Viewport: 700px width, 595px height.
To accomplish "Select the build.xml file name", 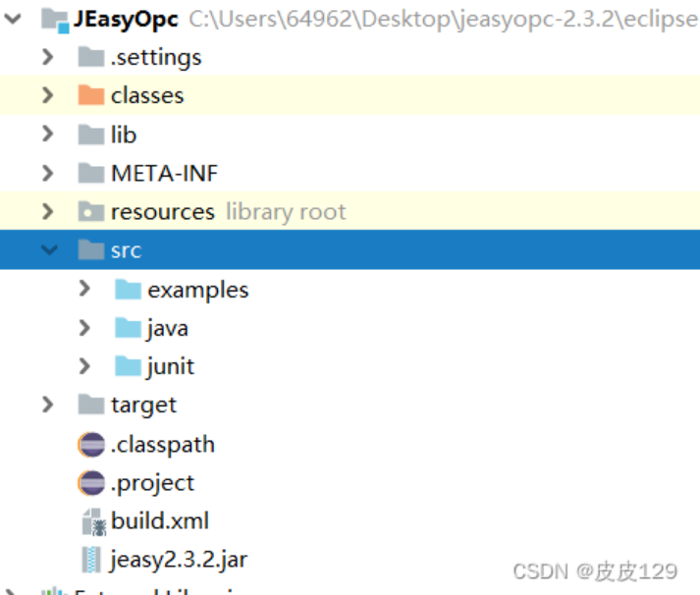I will pos(160,521).
